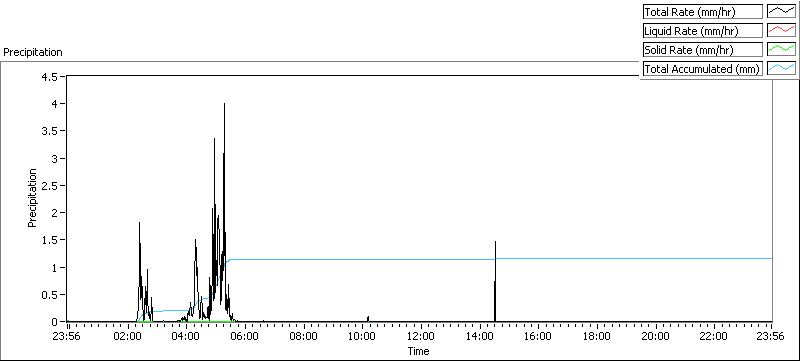This screenshot has height=361, width=800.
Task: Click the 22:00 tick label on the time axis
Action: [x=713, y=336]
